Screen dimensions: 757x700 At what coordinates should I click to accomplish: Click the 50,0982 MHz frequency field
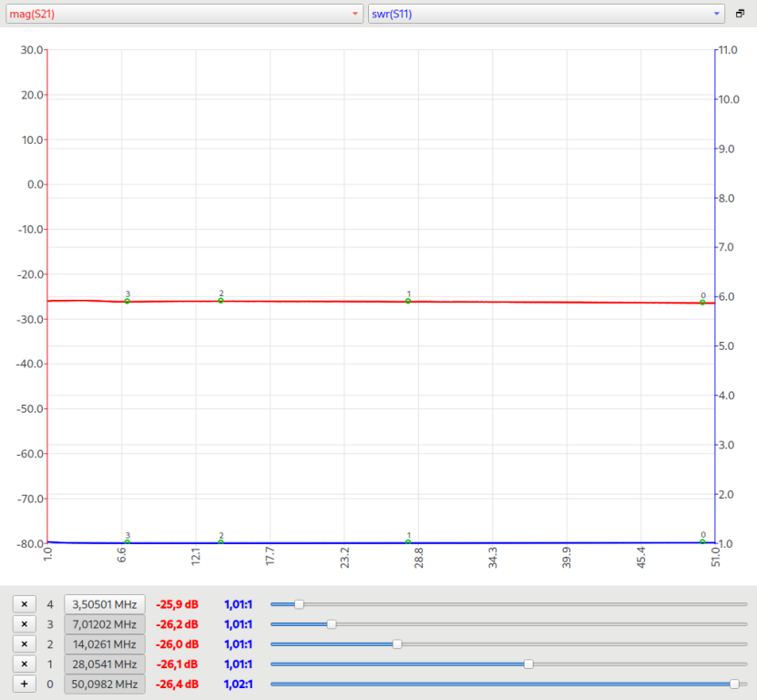104,685
